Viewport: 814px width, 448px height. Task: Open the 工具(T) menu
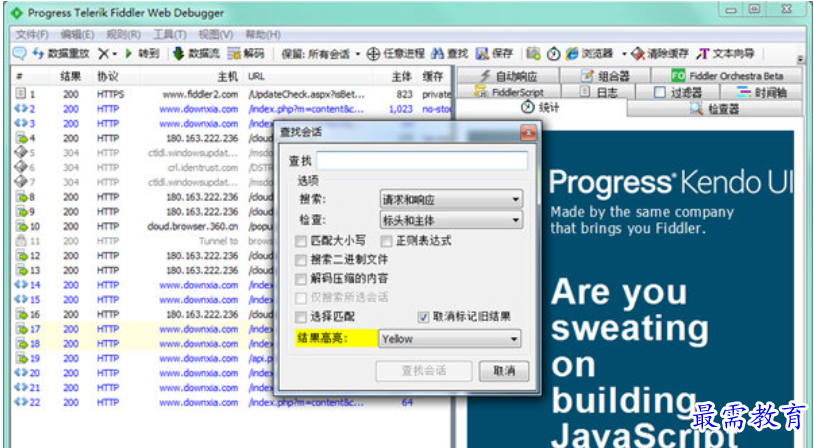(x=169, y=35)
